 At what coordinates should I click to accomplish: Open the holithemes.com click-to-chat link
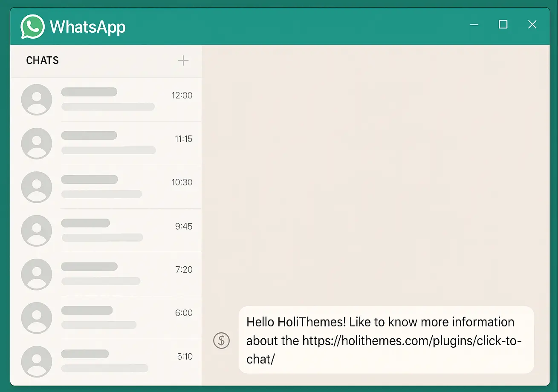411,340
